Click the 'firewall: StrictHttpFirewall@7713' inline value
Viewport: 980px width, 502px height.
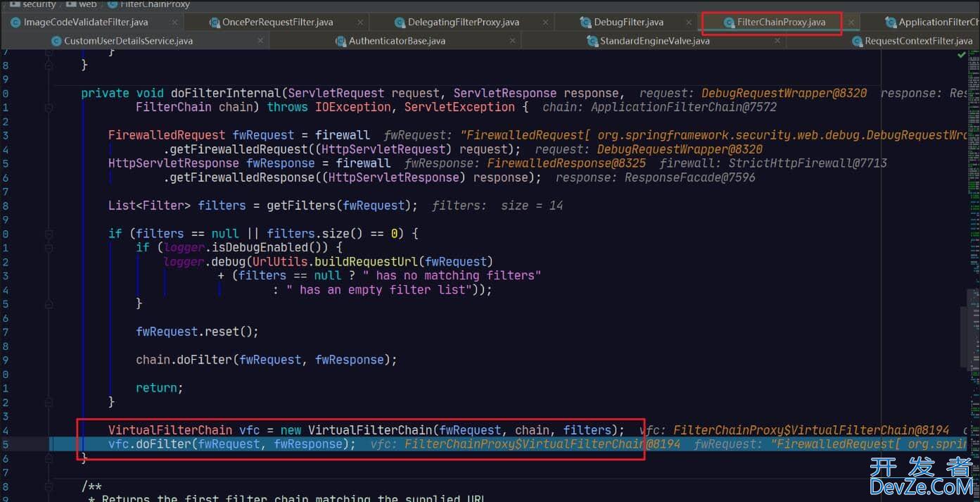773,163
